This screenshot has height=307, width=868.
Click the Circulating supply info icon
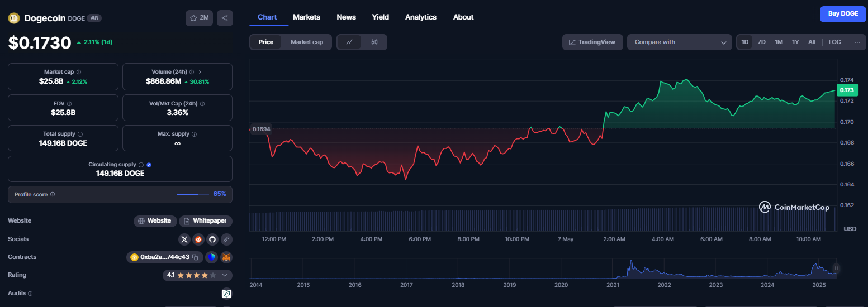pyautogui.click(x=141, y=165)
